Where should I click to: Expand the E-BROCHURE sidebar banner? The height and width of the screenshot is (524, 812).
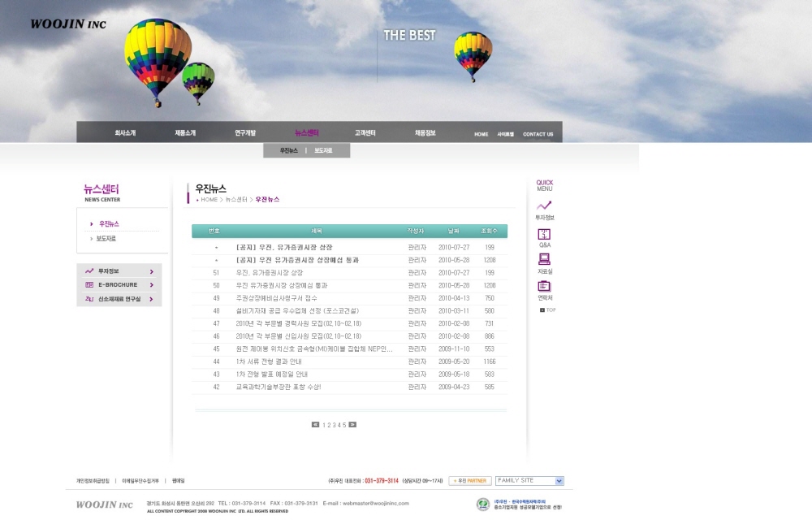coord(119,285)
